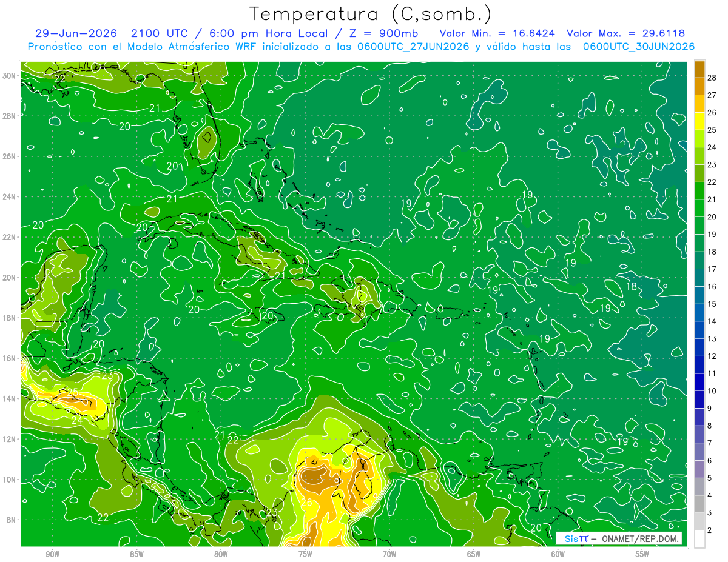Viewport: 728px width, 562px height.
Task: Click the Valor Max. = 29.6118 value
Action: pos(626,33)
